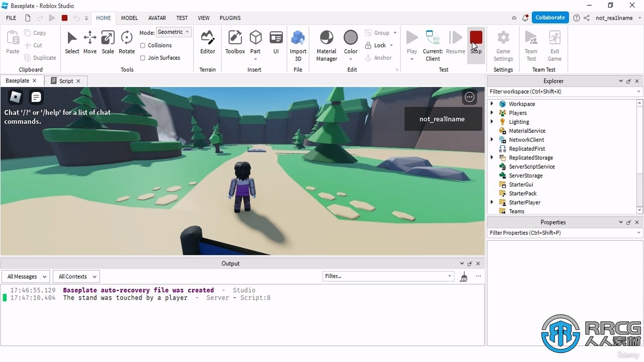644x362 pixels.
Task: Click the Collaborate button
Action: [550, 18]
